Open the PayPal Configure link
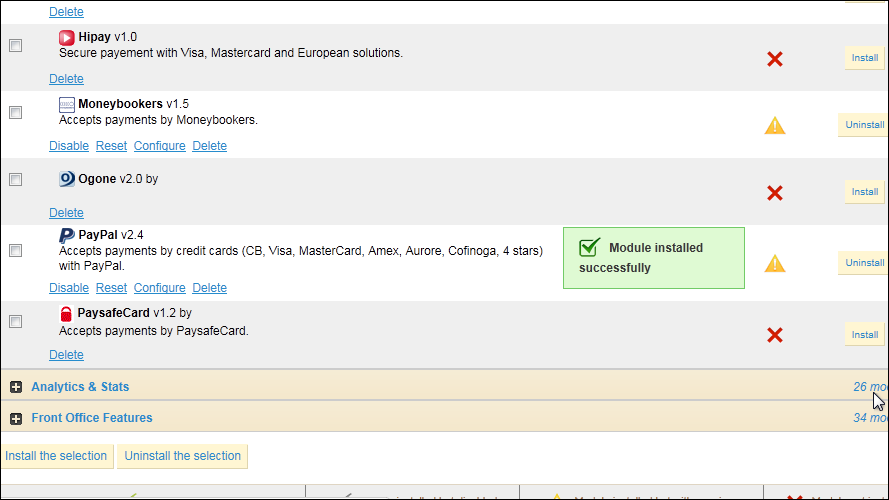 pos(159,288)
